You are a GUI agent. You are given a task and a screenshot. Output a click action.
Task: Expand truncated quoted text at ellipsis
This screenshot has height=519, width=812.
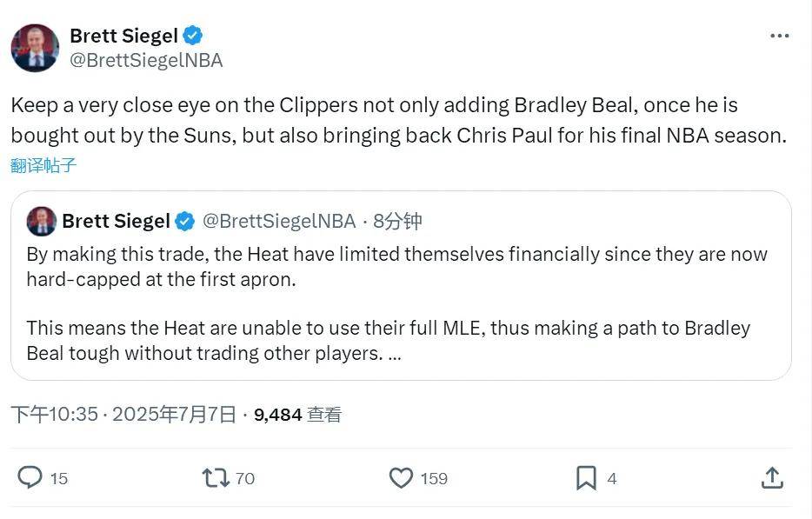click(393, 354)
